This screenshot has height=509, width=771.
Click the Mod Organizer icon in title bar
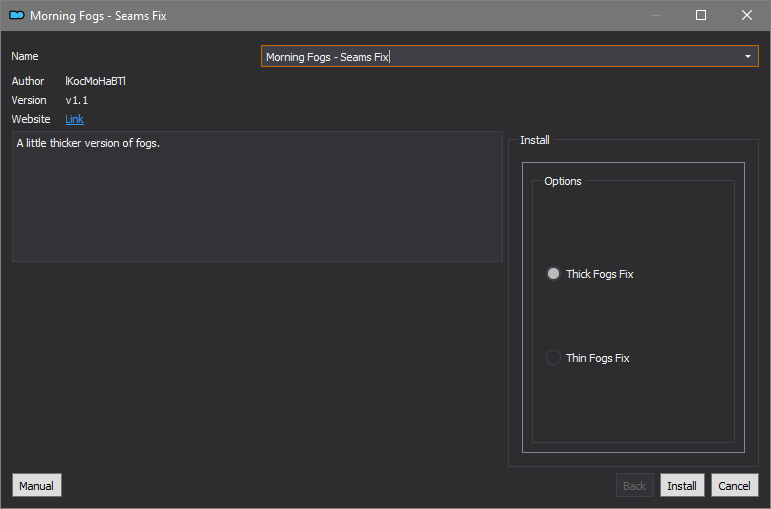(17, 15)
